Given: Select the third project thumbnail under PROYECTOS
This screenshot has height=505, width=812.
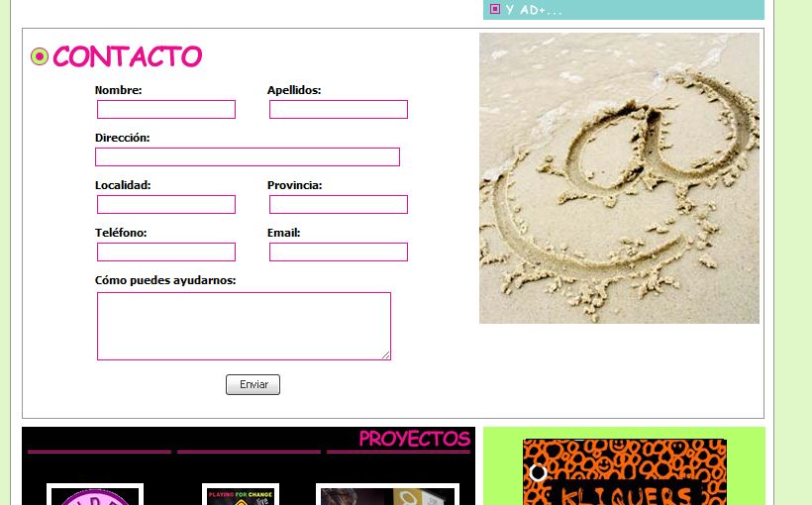Looking at the screenshot, I should click(x=387, y=495).
